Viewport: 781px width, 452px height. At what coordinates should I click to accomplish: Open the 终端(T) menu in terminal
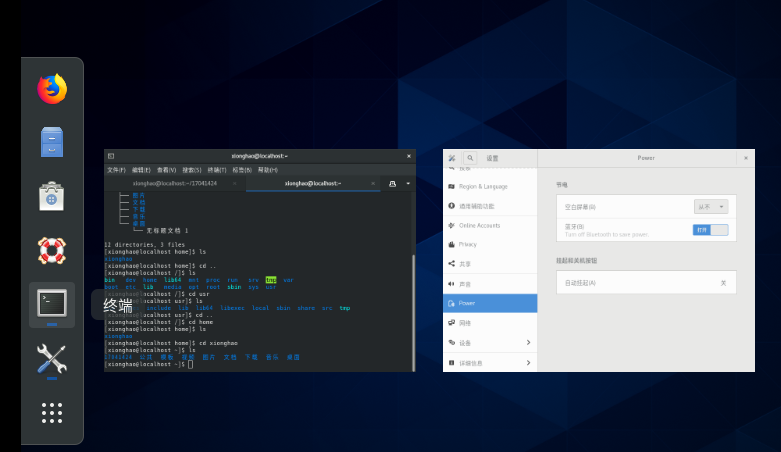[217, 170]
